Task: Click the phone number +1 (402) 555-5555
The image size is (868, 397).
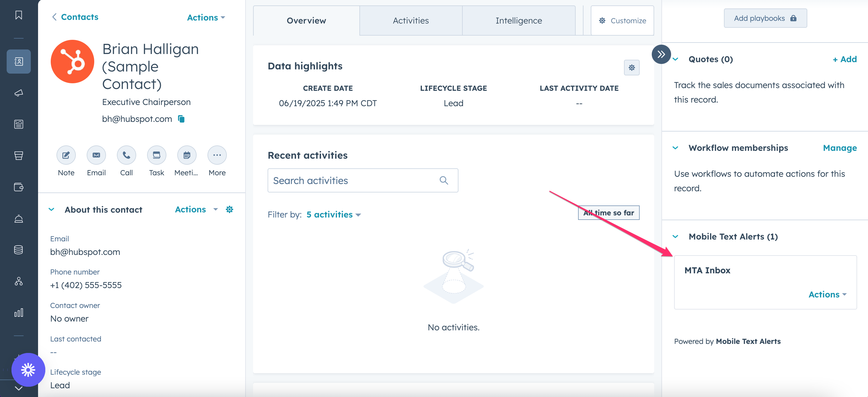Action: 86,285
